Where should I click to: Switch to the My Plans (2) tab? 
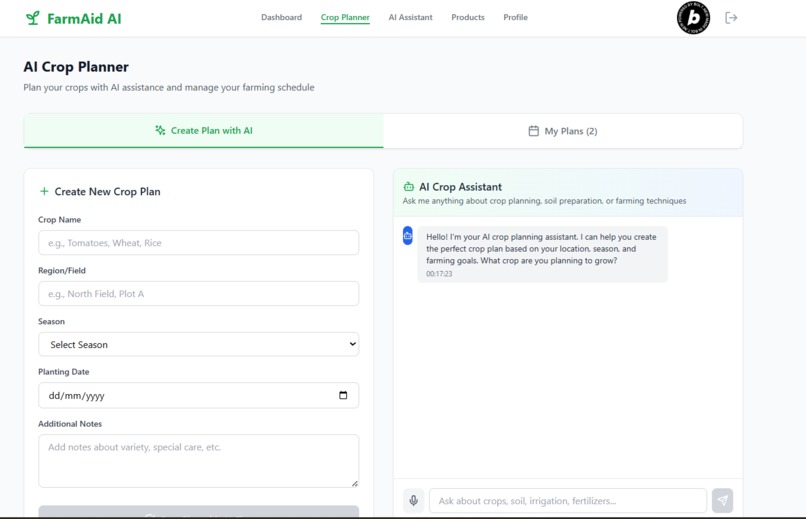[x=563, y=131]
